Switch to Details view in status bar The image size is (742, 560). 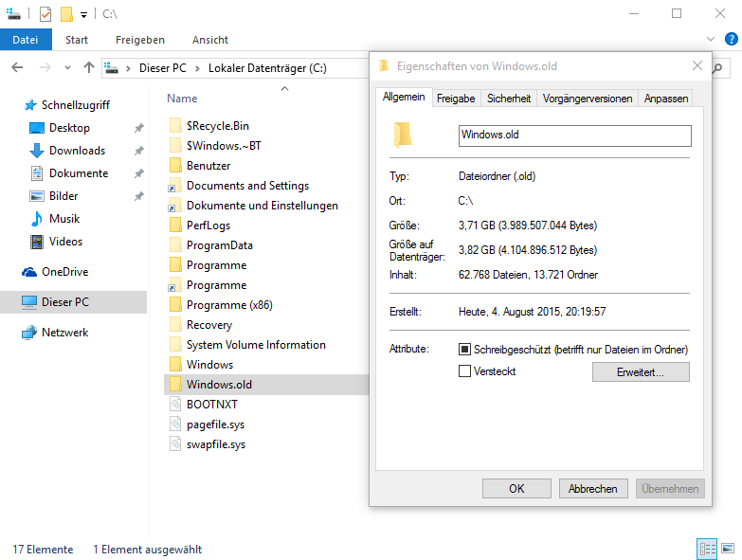point(707,549)
